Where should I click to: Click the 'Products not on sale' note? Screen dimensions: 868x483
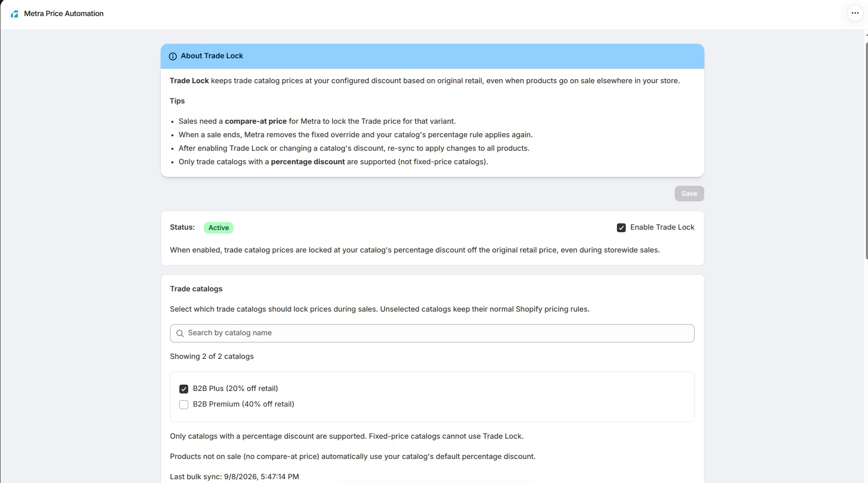point(353,456)
